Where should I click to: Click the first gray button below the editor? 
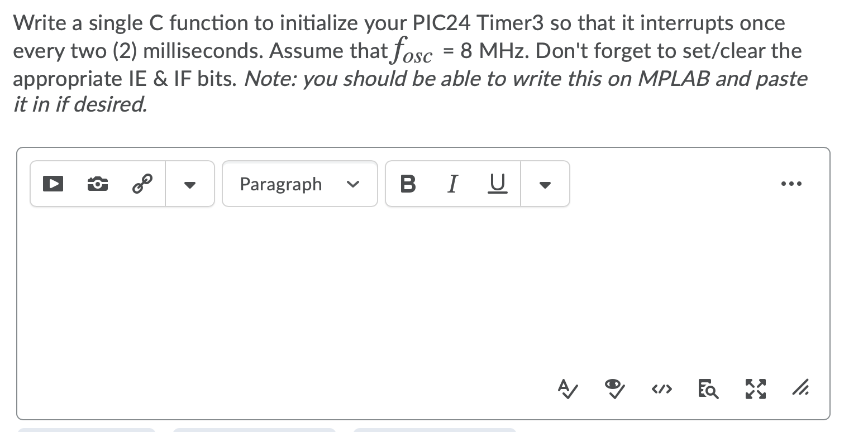pos(88,430)
